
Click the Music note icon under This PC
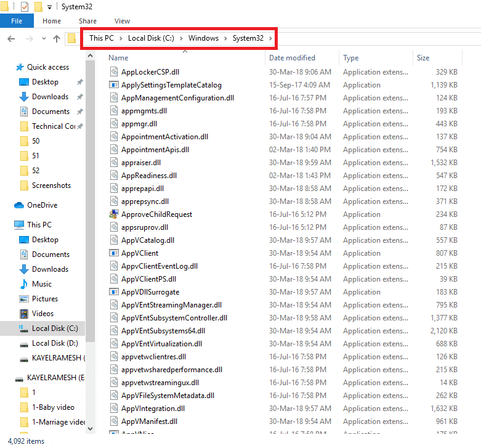pyautogui.click(x=23, y=284)
